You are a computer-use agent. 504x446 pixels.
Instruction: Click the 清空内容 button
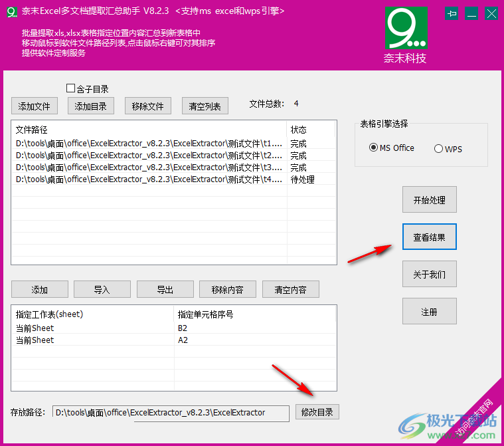[291, 289]
